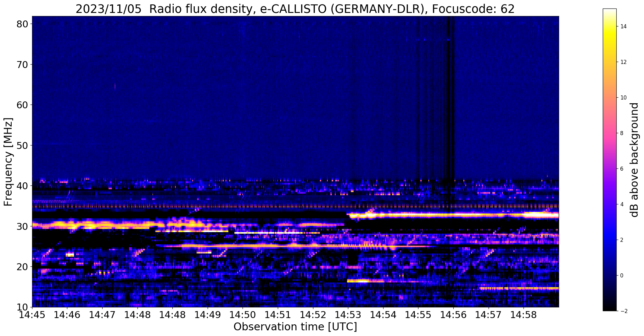Click the bright 16 MHz streak starting at 14:53
Viewport: 644px width, 336px height.
click(366, 281)
